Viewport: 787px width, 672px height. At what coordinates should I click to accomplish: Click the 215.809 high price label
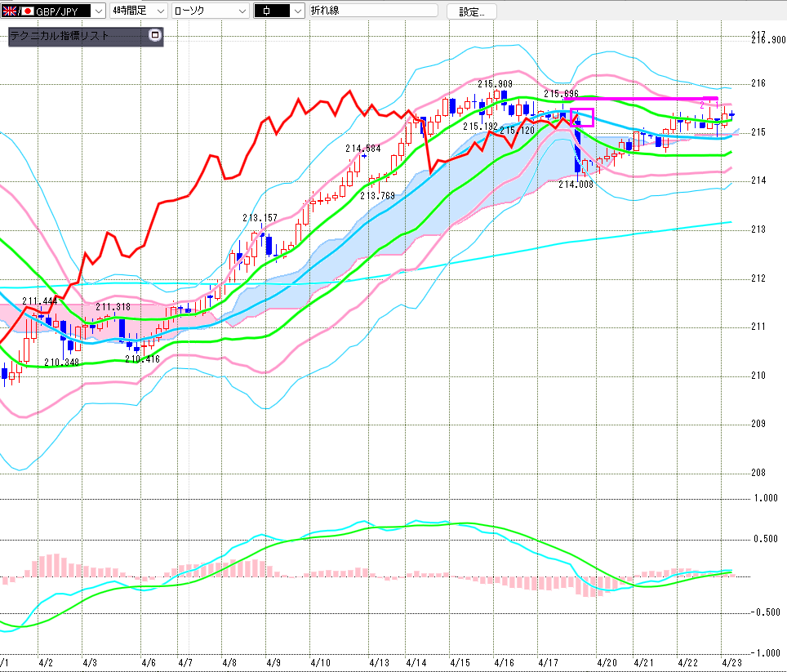coord(495,84)
